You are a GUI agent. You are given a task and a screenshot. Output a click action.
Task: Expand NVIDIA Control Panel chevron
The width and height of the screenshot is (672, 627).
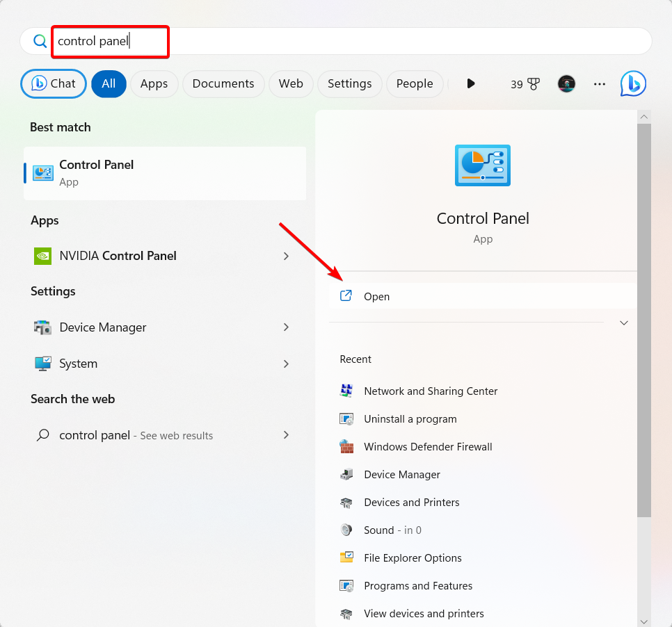(x=286, y=256)
